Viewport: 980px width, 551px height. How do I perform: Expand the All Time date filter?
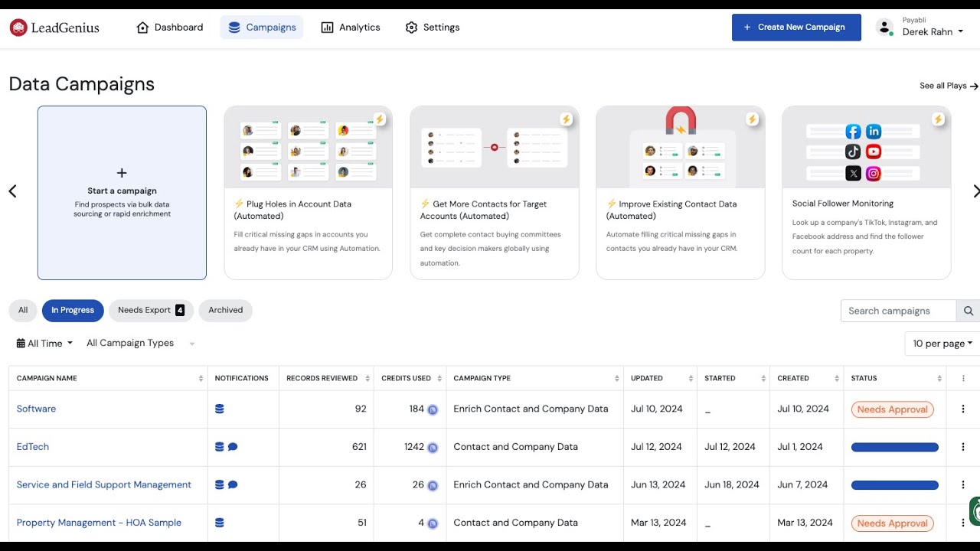44,343
